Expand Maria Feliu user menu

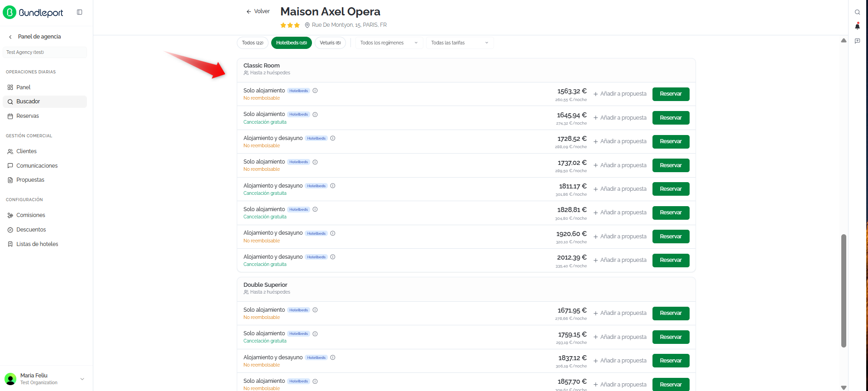82,379
